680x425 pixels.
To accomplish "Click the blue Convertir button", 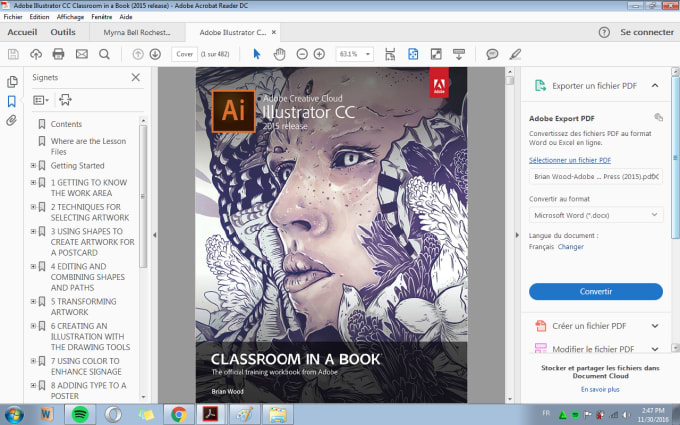I will [x=596, y=291].
